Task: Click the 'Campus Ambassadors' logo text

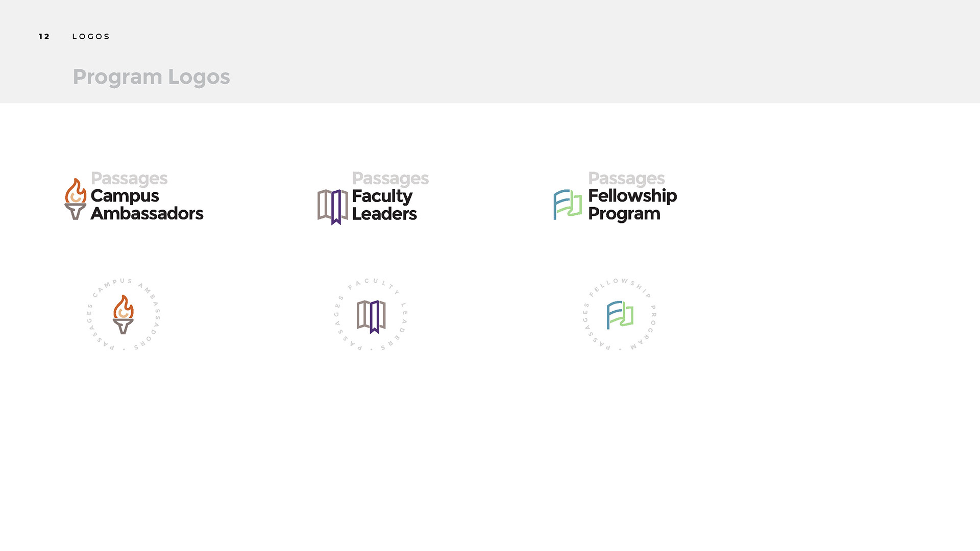Action: pyautogui.click(x=147, y=205)
